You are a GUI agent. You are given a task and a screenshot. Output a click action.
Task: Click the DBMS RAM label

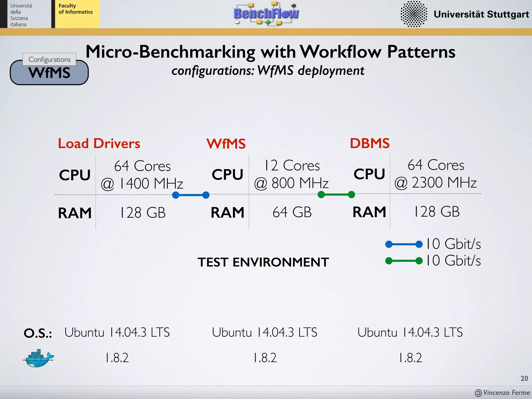369,212
